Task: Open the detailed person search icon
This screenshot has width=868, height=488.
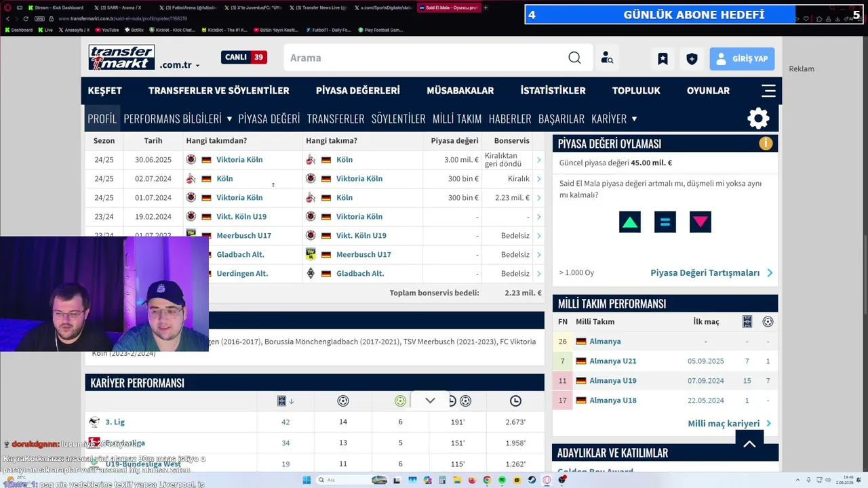Action: (x=607, y=58)
